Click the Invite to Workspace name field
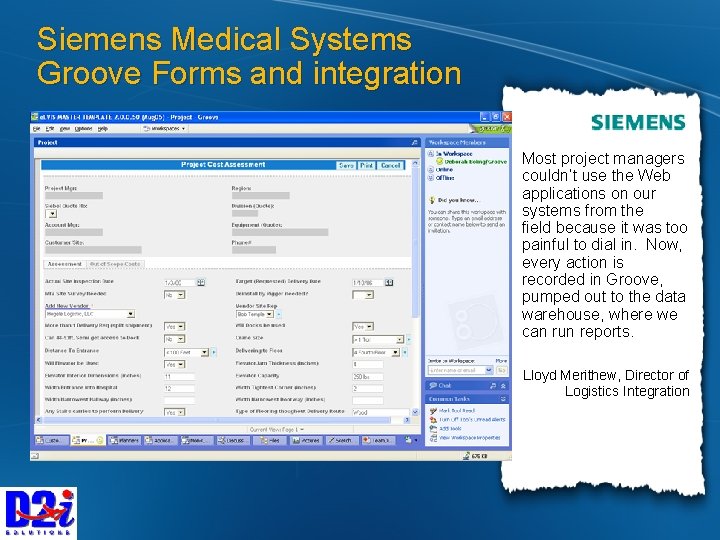The width and height of the screenshot is (720, 540). pyautogui.click(x=460, y=370)
